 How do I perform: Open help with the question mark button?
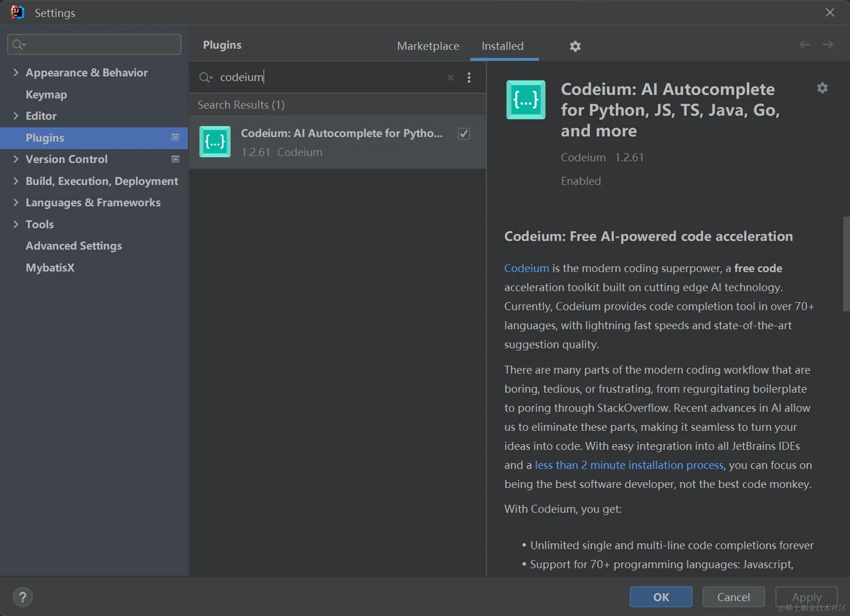[x=23, y=597]
